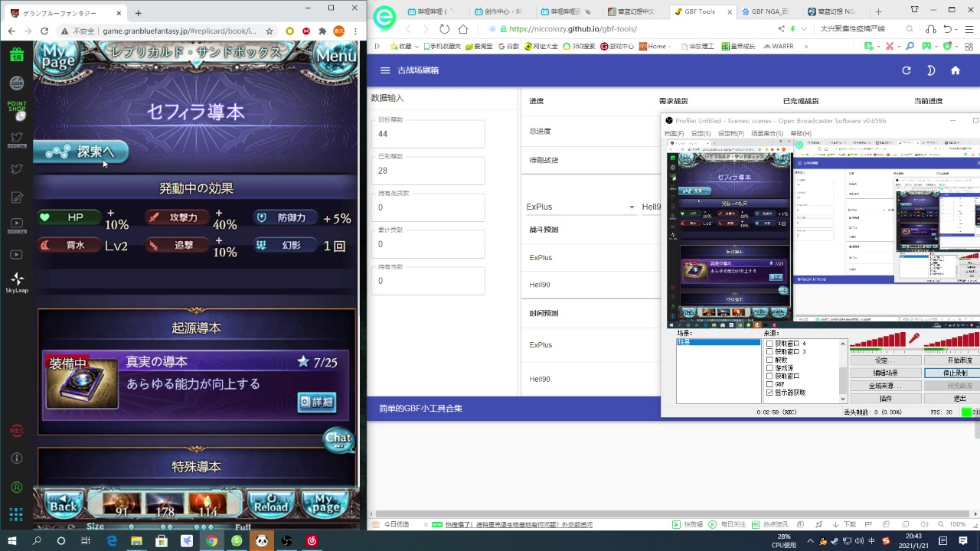980x551 pixels.
Task: Click 开始串流 button in OBS
Action: [x=953, y=360]
